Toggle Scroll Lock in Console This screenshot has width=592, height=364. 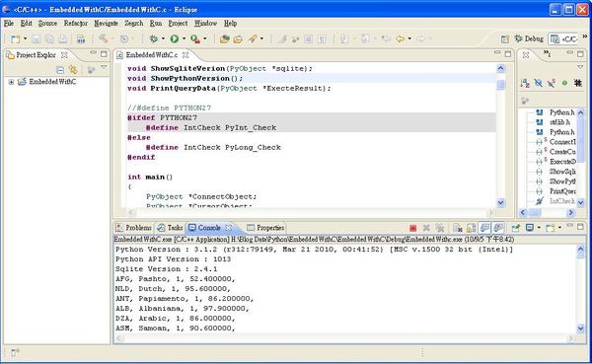click(x=472, y=228)
